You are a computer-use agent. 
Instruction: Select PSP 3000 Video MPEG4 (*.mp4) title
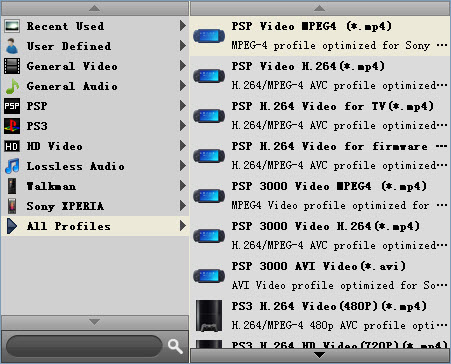pyautogui.click(x=329, y=186)
